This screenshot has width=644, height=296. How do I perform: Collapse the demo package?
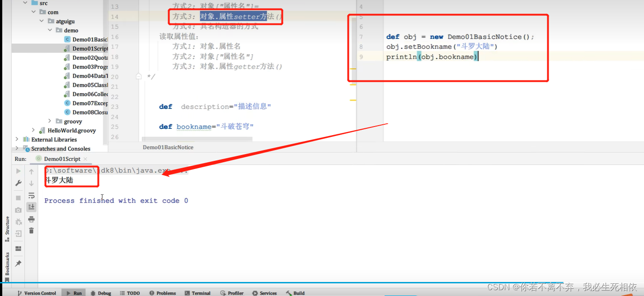50,30
